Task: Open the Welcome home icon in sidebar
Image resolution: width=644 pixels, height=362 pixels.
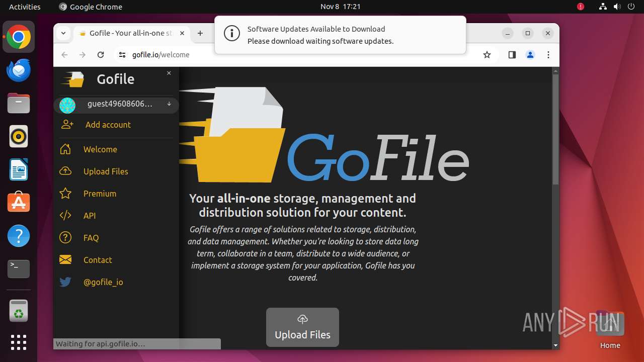Action: (x=65, y=149)
